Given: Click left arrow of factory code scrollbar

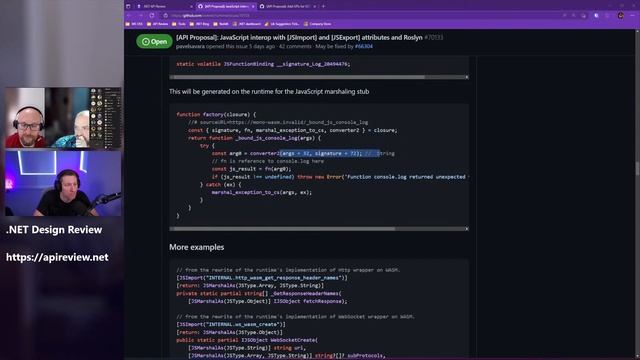Looking at the screenshot, I should pos(171,229).
